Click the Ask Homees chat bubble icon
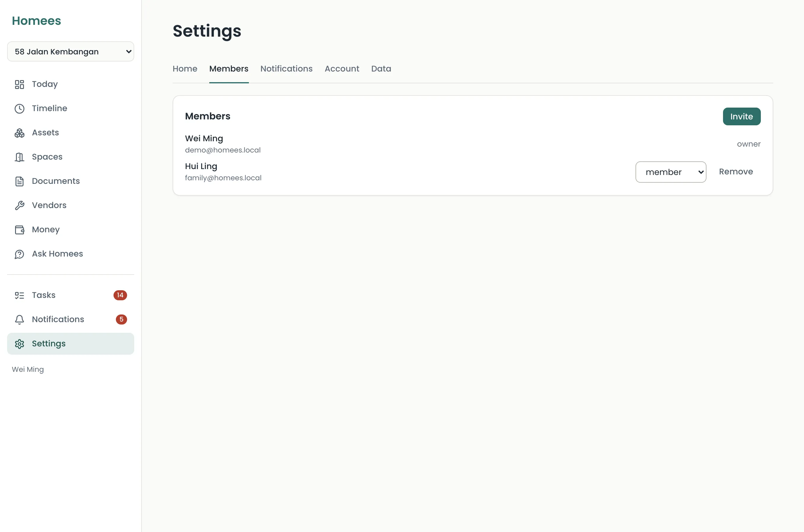 point(19,254)
